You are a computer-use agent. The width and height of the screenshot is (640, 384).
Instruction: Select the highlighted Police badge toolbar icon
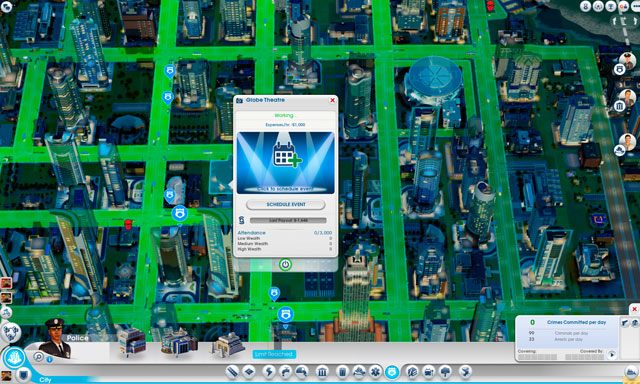tap(392, 372)
